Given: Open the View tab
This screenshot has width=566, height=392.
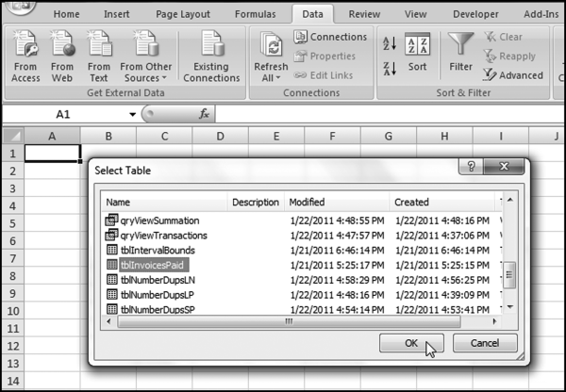Looking at the screenshot, I should click(x=415, y=14).
